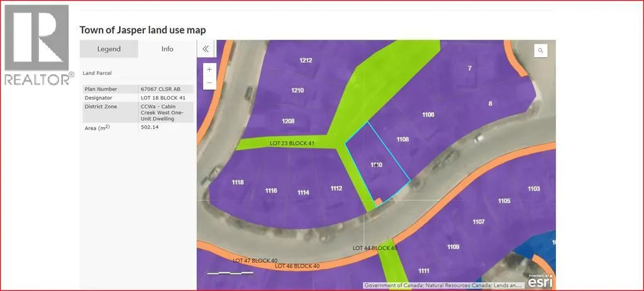
Task: Select parcel 8 on the map
Action: click(x=490, y=104)
